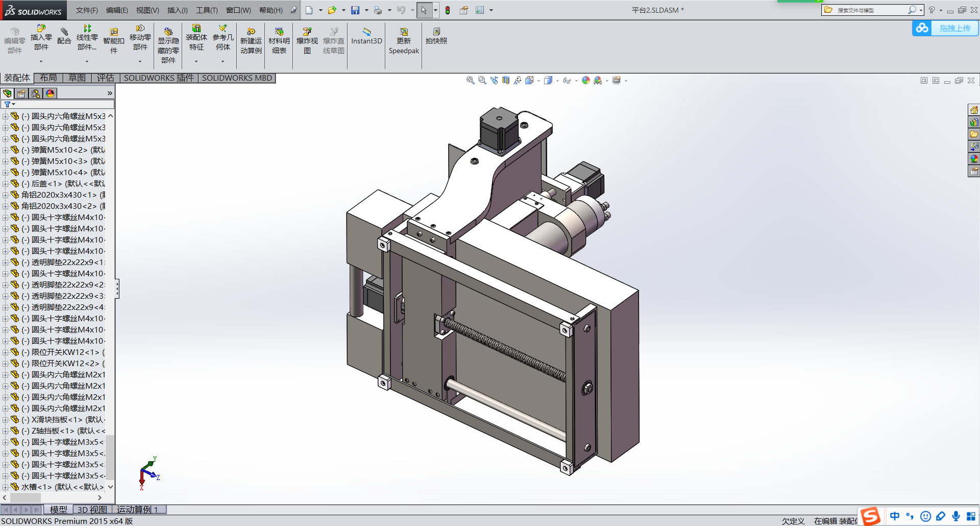Click the Smart Fasteners (智能扣件) tool
This screenshot has width=980, height=526.
pos(114,41)
